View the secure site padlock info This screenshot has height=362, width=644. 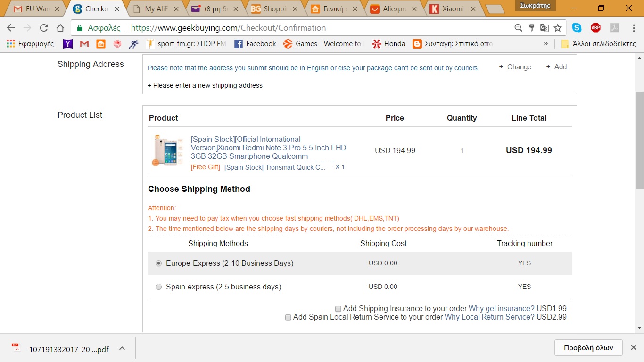tap(80, 28)
